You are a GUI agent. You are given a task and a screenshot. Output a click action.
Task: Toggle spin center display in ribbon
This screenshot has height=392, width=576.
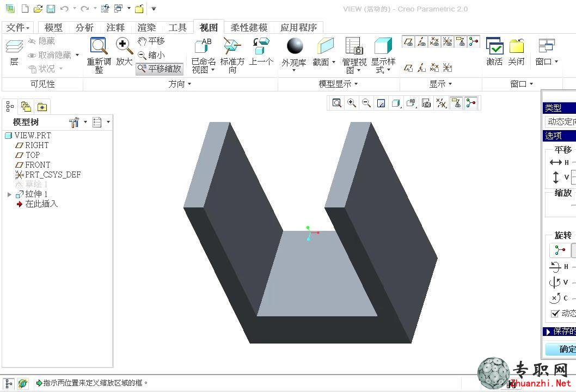(x=474, y=42)
